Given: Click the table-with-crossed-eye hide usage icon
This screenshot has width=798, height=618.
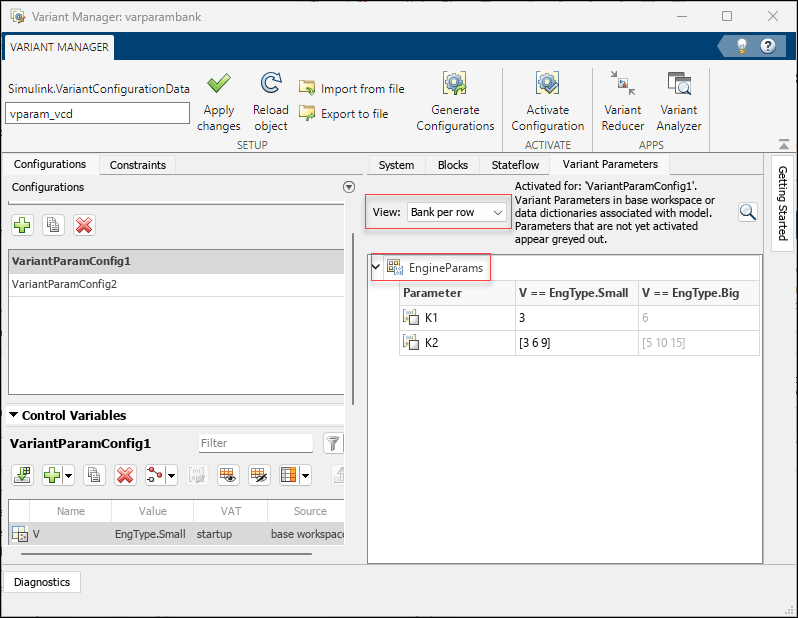Looking at the screenshot, I should [259, 475].
